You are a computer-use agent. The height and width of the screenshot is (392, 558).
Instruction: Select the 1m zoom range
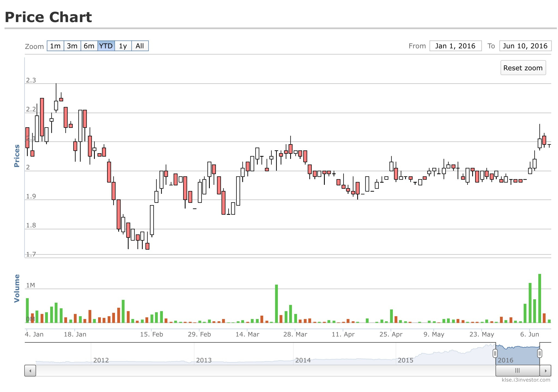click(55, 46)
